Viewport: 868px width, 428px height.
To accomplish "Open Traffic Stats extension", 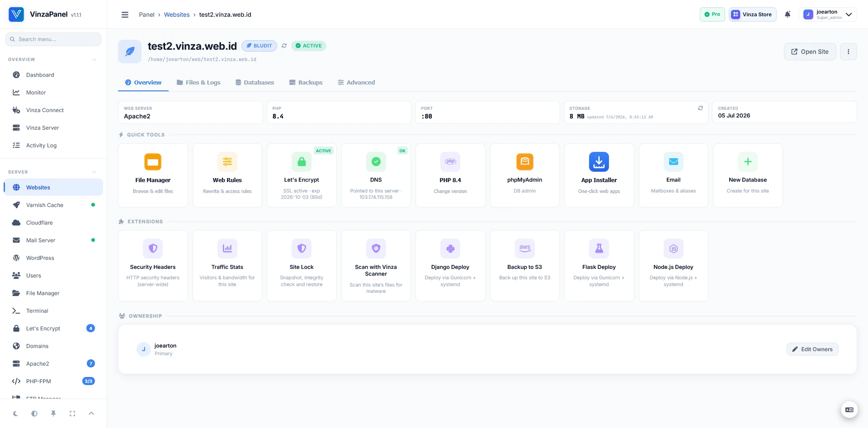I will 227,266.
